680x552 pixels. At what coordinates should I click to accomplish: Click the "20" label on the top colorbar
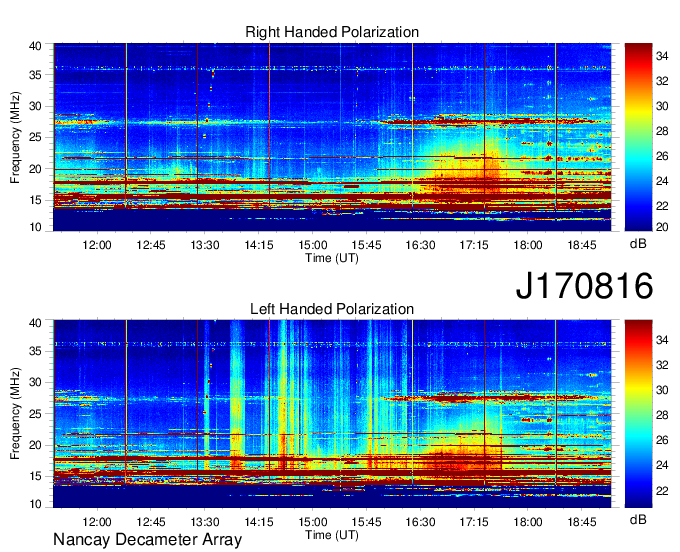662,227
